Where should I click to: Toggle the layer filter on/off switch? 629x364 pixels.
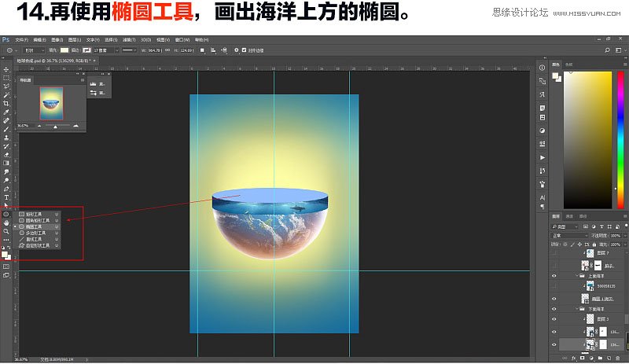coord(626,226)
